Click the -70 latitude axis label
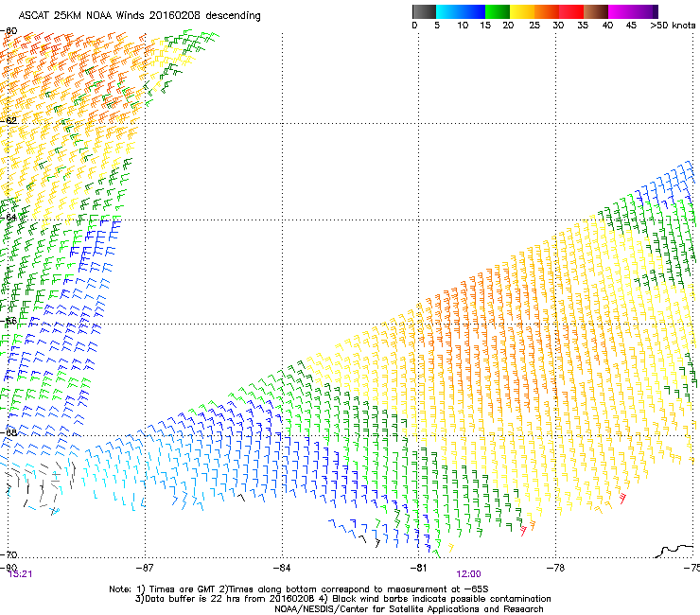 (9, 555)
